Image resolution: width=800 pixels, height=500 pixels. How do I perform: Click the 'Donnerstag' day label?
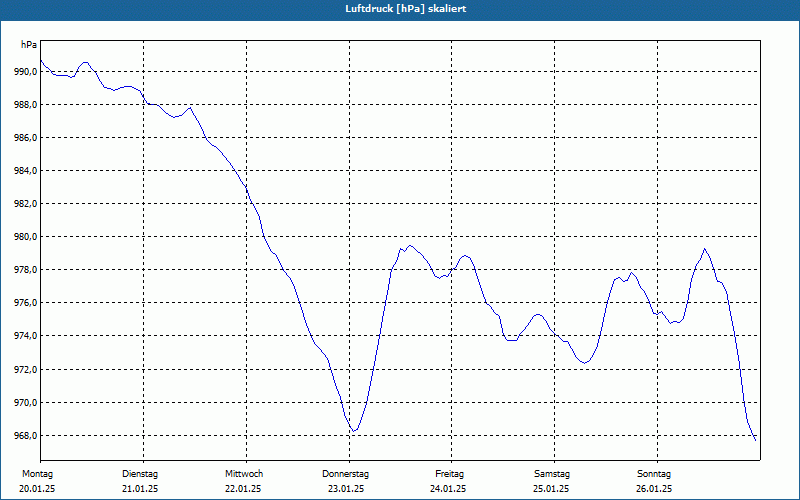coord(345,474)
